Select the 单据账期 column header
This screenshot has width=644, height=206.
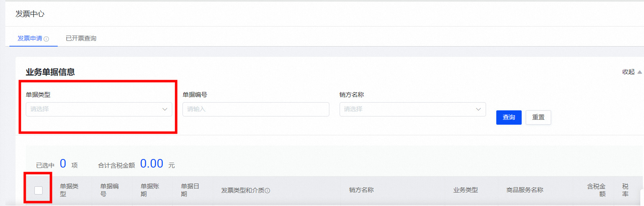click(x=150, y=190)
